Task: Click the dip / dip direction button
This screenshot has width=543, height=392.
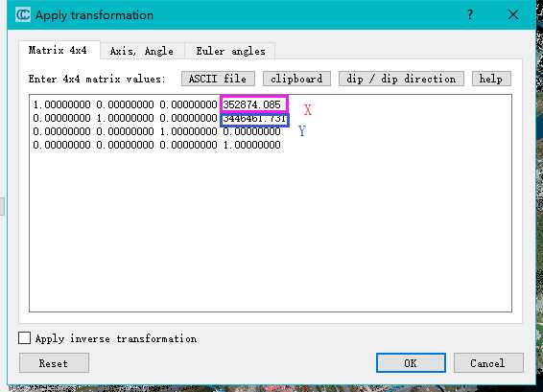Action: [401, 79]
